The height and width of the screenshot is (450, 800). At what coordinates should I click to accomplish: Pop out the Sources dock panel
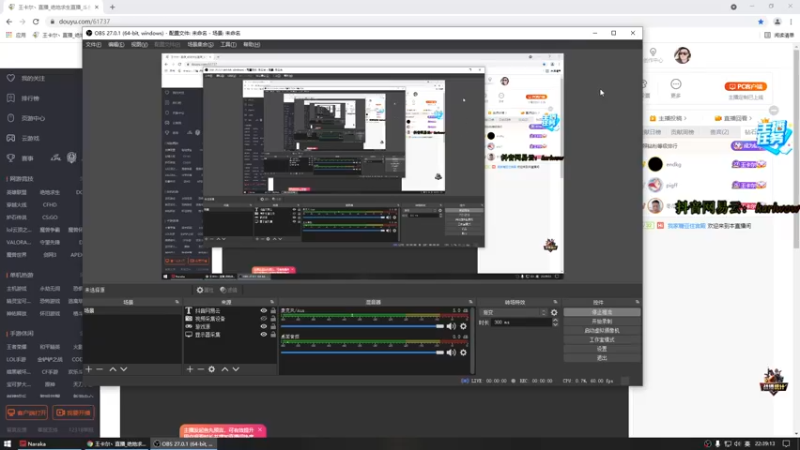point(272,302)
